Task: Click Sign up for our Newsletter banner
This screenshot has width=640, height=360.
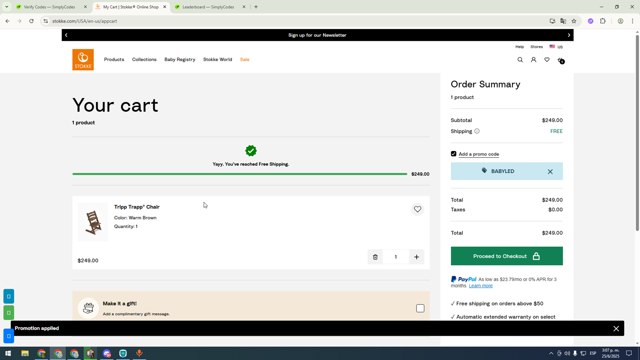Action: coord(317,35)
